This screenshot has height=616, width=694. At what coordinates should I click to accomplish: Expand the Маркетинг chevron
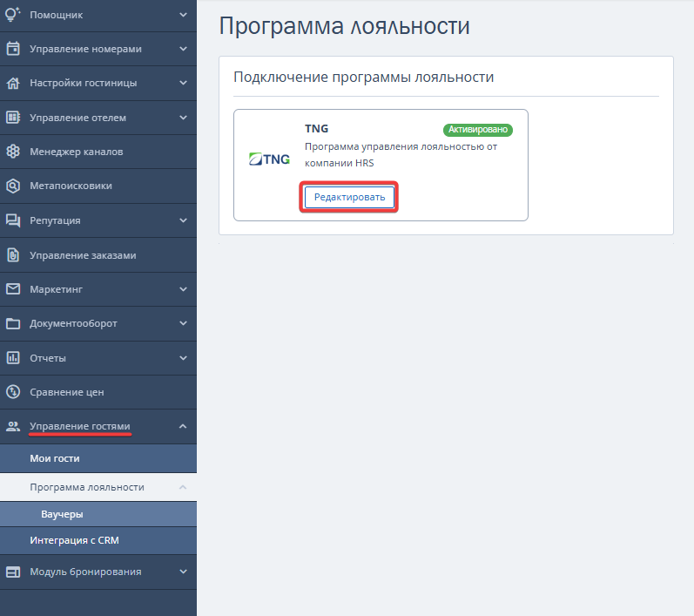pos(183,289)
